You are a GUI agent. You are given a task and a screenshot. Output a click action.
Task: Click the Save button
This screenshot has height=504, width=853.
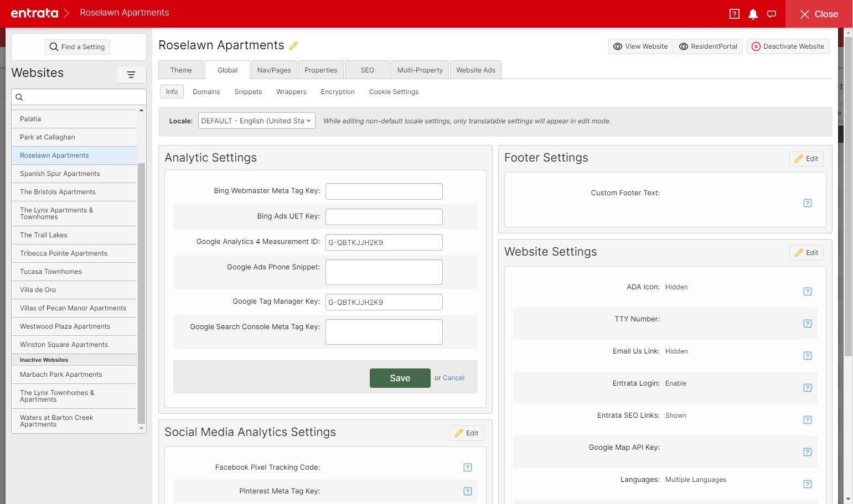point(400,378)
